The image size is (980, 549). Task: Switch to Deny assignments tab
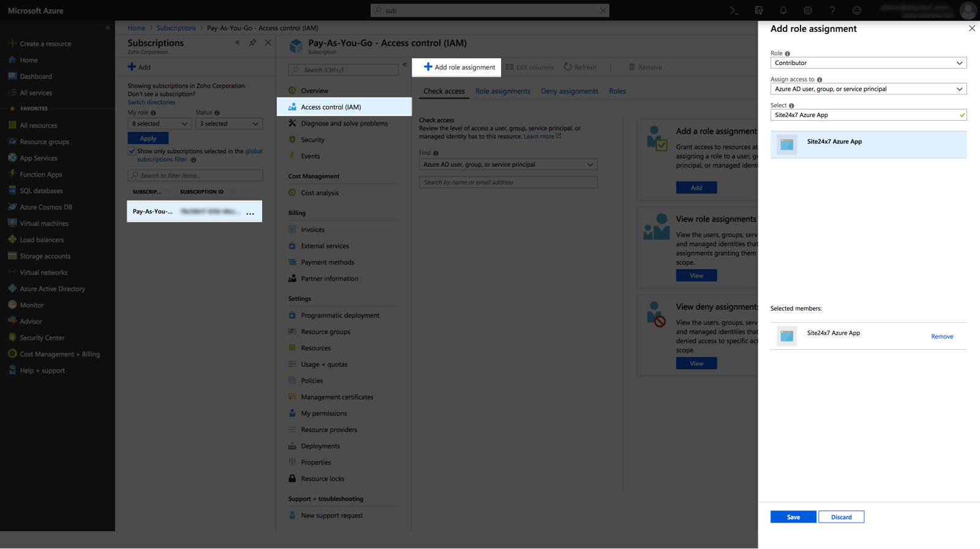point(570,91)
